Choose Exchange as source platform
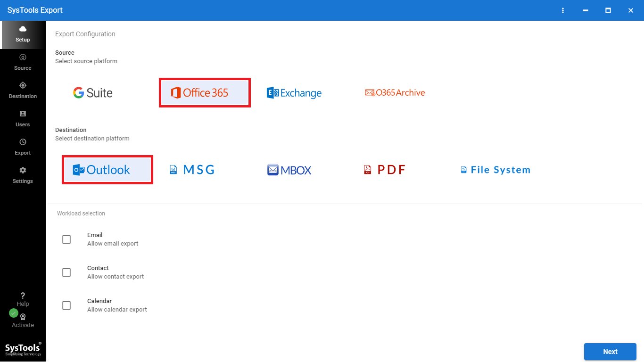 coord(294,93)
